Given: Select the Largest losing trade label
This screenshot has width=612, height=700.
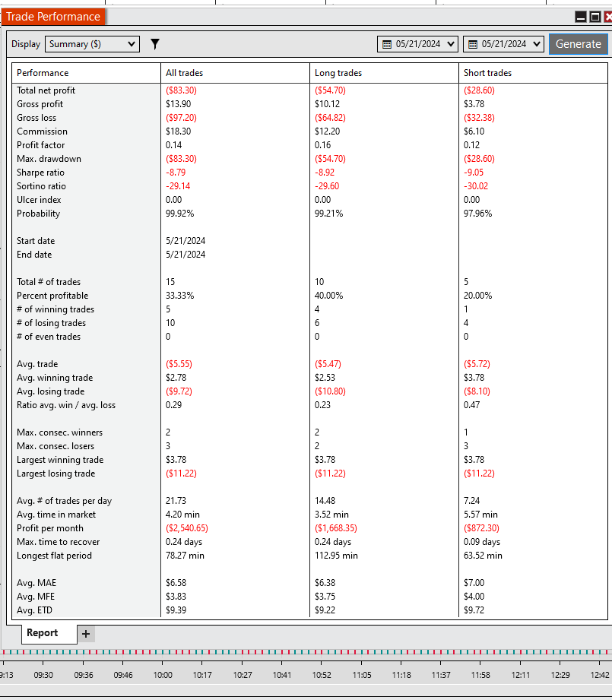Looking at the screenshot, I should (55, 474).
